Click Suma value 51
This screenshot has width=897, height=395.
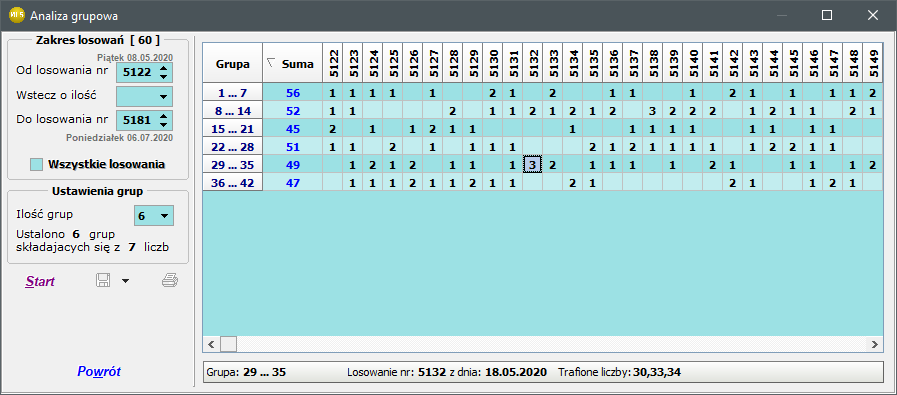pyautogui.click(x=292, y=147)
